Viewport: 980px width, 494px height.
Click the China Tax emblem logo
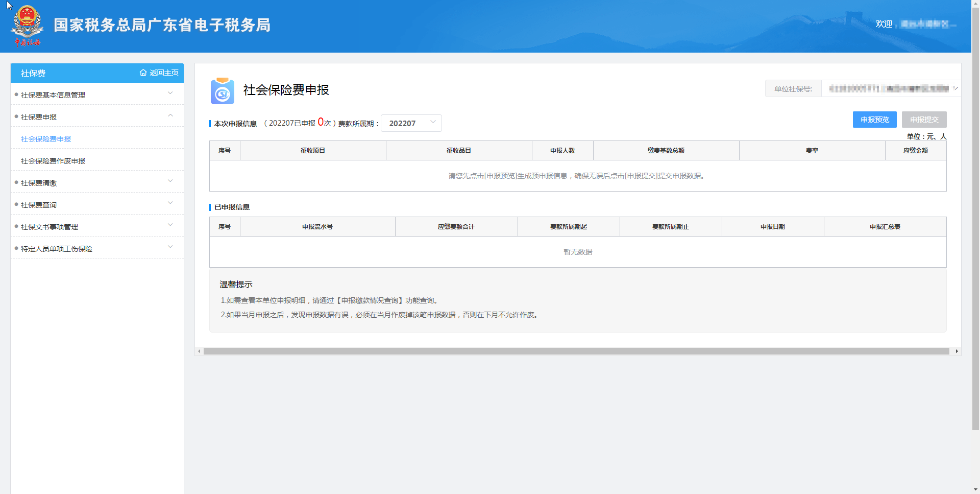[27, 26]
